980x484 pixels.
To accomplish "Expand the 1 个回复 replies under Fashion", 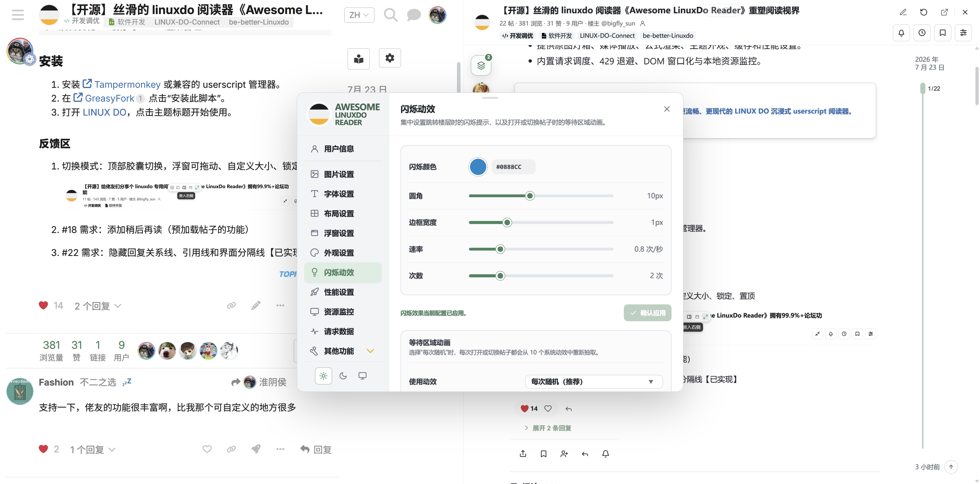I will tap(92, 449).
